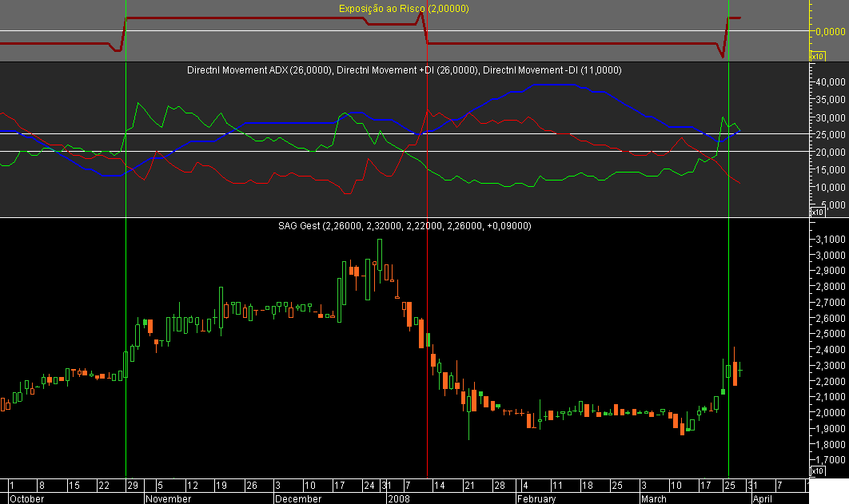Click the 29 date tick in October
This screenshot has height=504, width=849.
(133, 486)
